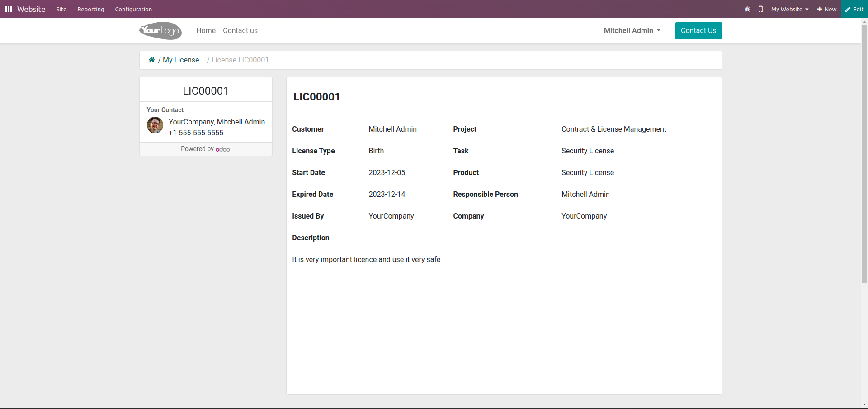The height and width of the screenshot is (409, 868).
Task: Click Contract & License Management project value
Action: [614, 129]
